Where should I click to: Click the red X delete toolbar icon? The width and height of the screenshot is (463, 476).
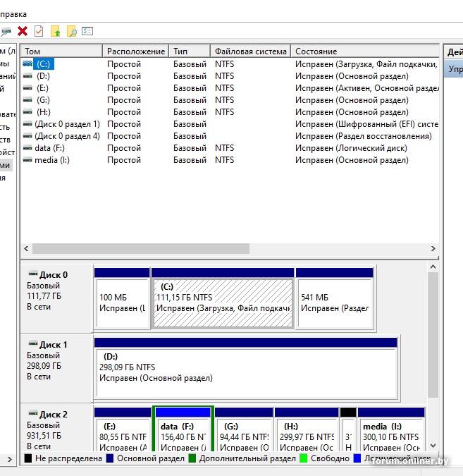click(23, 31)
